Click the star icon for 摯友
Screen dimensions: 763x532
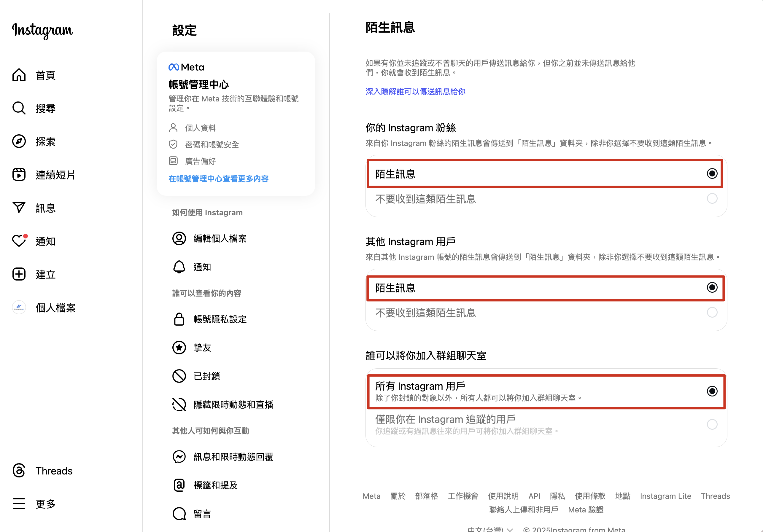tap(179, 348)
